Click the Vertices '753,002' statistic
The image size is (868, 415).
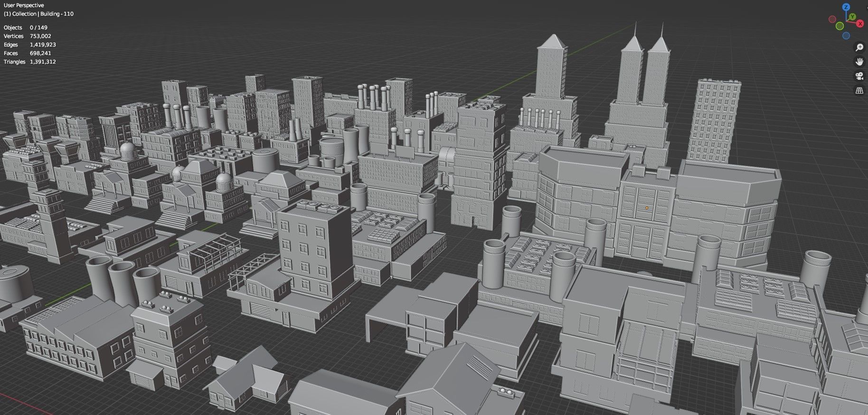click(40, 36)
